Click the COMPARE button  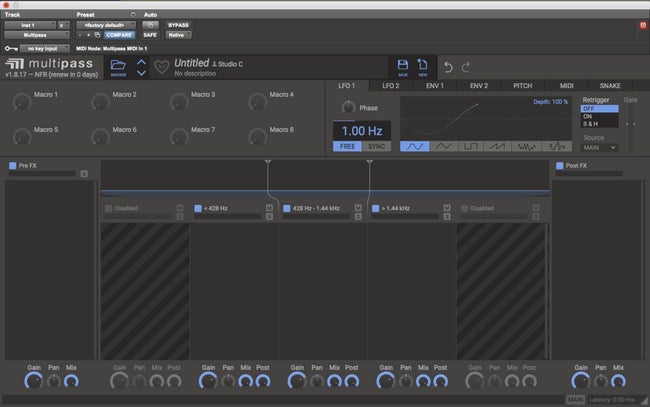(x=119, y=35)
